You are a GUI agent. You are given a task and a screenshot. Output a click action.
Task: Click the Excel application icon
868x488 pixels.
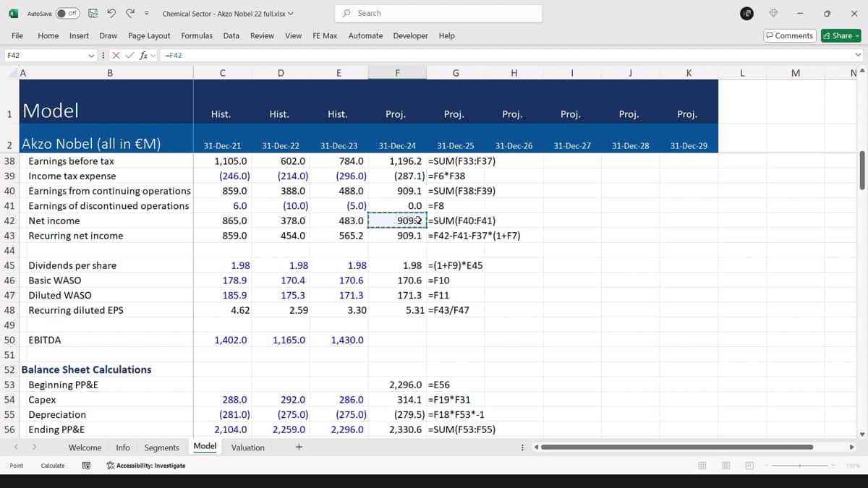point(13,13)
